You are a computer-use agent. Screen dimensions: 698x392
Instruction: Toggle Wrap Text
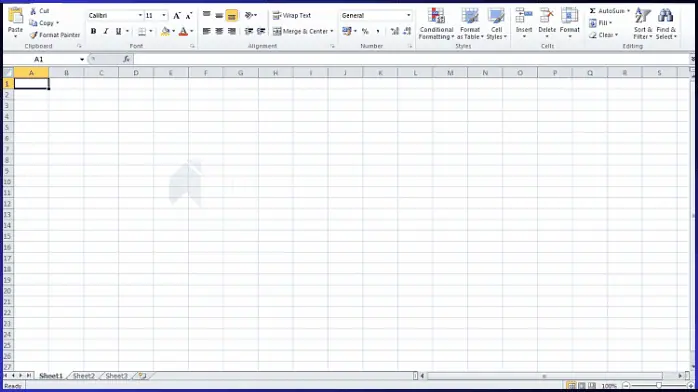[292, 16]
